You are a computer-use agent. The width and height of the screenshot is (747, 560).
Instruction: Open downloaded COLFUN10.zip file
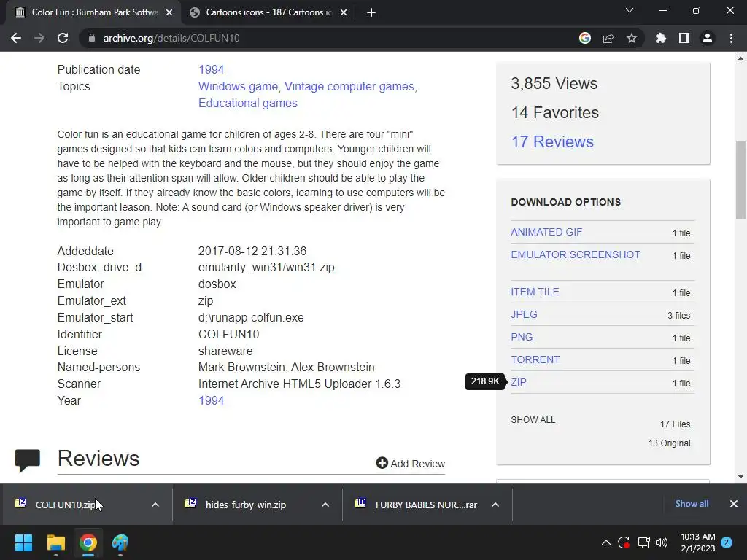pyautogui.click(x=65, y=505)
